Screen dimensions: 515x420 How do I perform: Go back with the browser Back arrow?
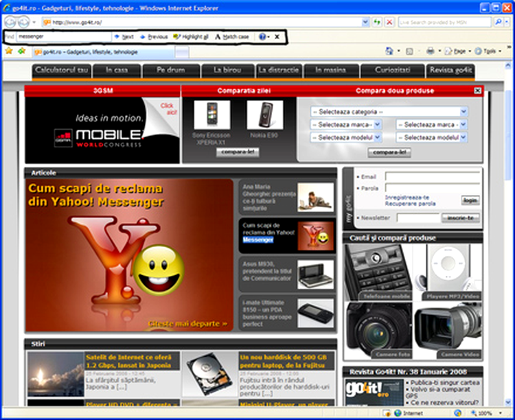tap(10, 23)
